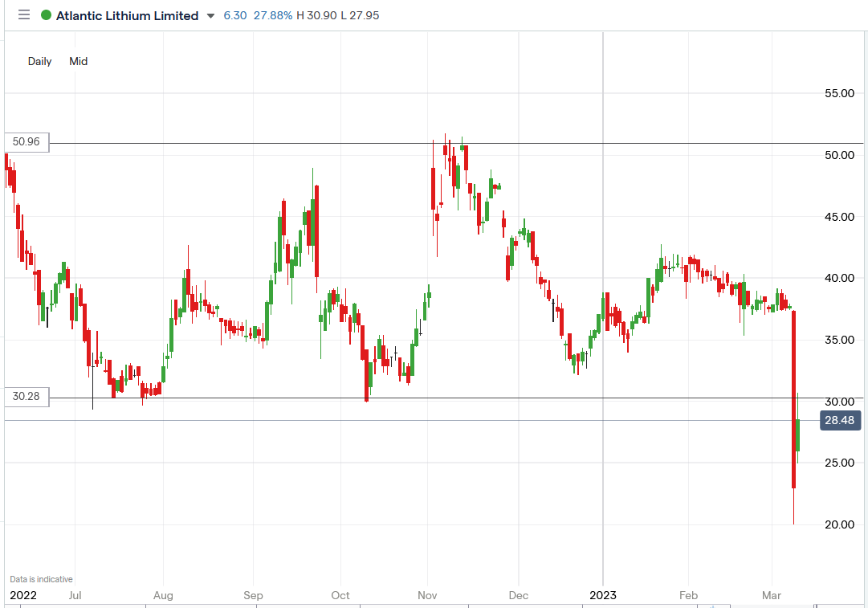868x608 pixels.
Task: Click the Dec label on time axis
Action: [x=518, y=595]
